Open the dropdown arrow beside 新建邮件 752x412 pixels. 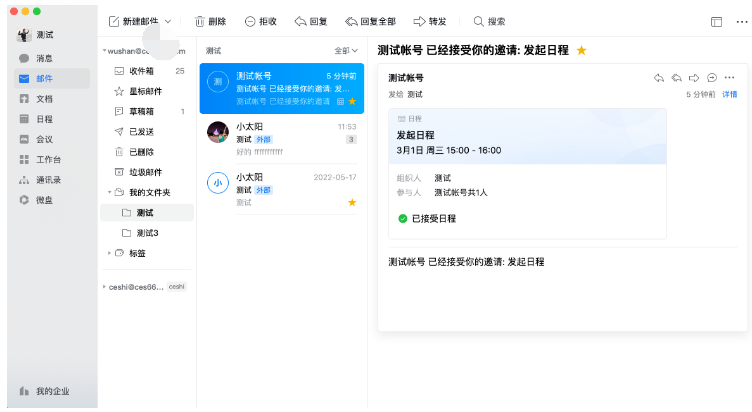tap(168, 21)
